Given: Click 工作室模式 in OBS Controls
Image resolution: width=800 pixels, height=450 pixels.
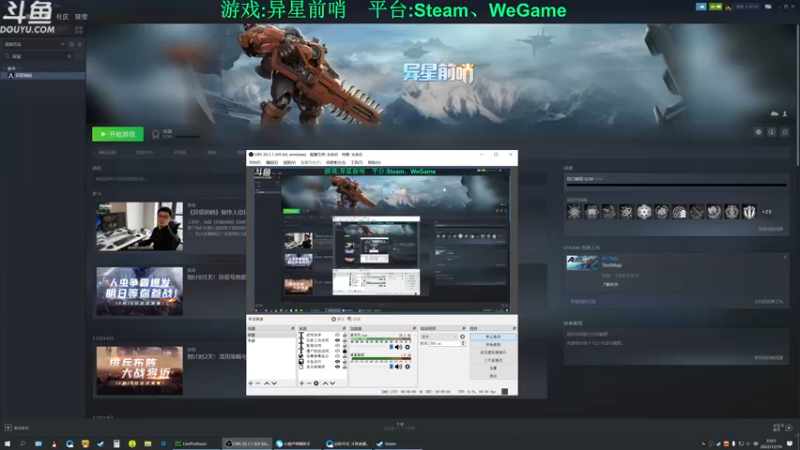Looking at the screenshot, I should 493,360.
